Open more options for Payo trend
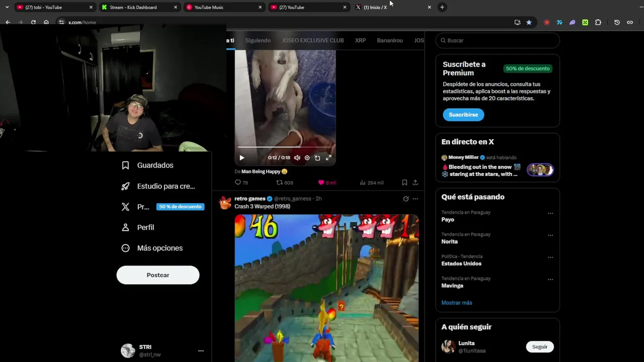This screenshot has height=362, width=644. pyautogui.click(x=550, y=213)
